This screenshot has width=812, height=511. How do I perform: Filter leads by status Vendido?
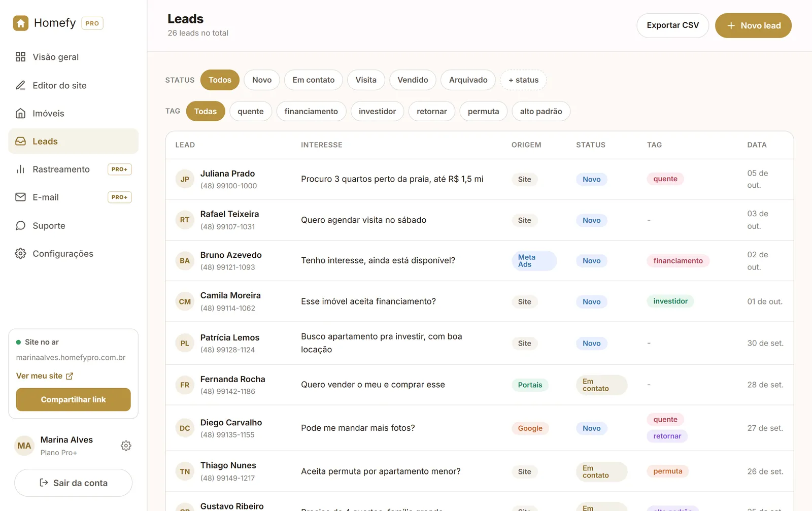click(413, 80)
